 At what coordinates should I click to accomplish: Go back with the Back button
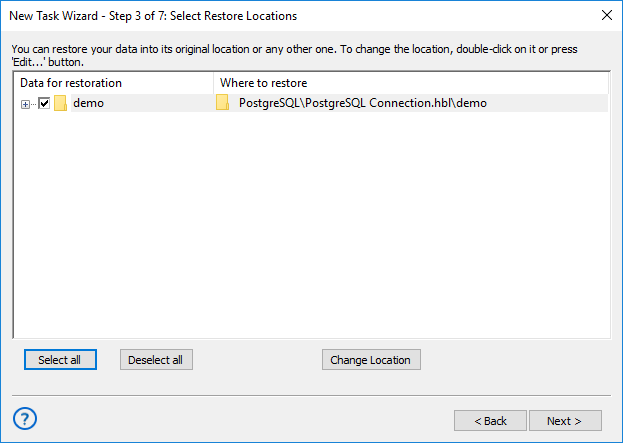(x=490, y=421)
